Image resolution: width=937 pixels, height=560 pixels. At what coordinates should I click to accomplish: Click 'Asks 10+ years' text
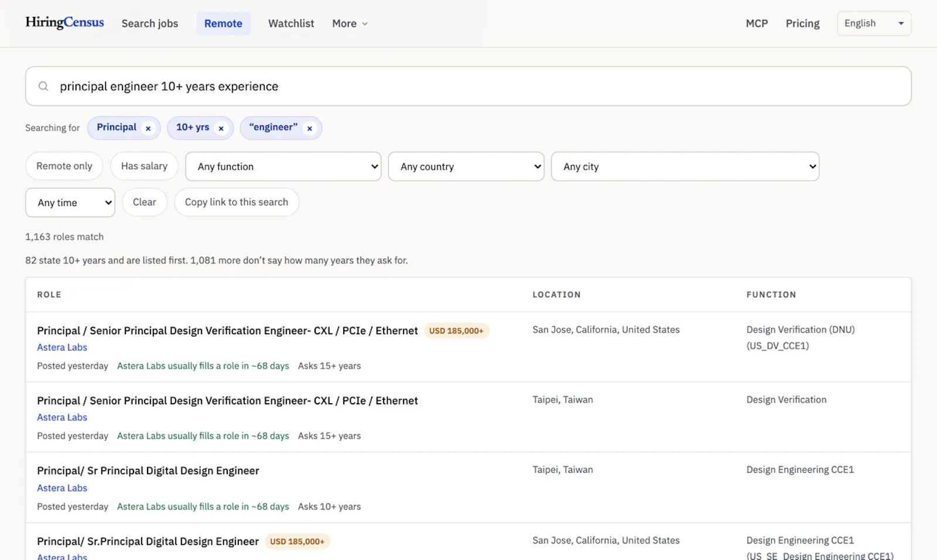329,507
